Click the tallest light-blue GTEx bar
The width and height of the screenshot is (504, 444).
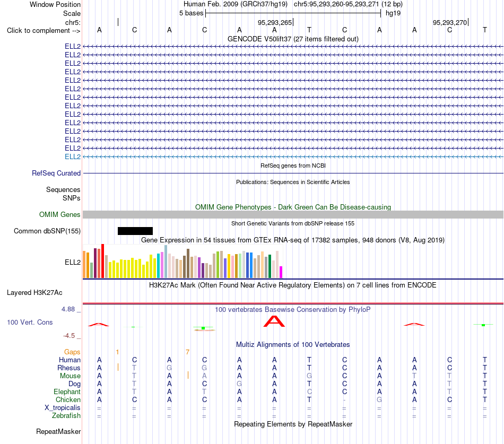166,262
